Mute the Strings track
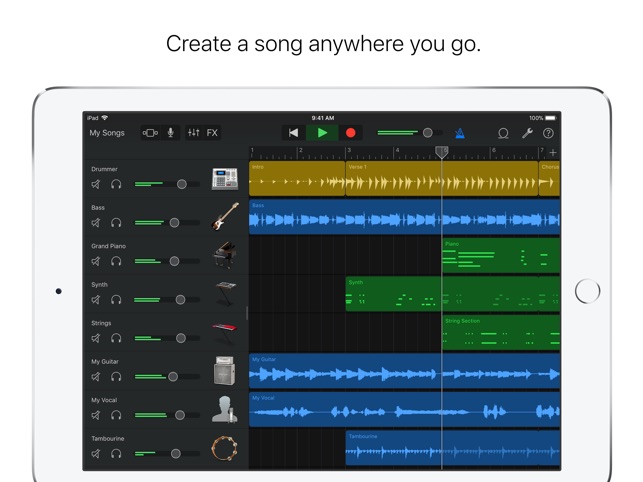 [96, 338]
